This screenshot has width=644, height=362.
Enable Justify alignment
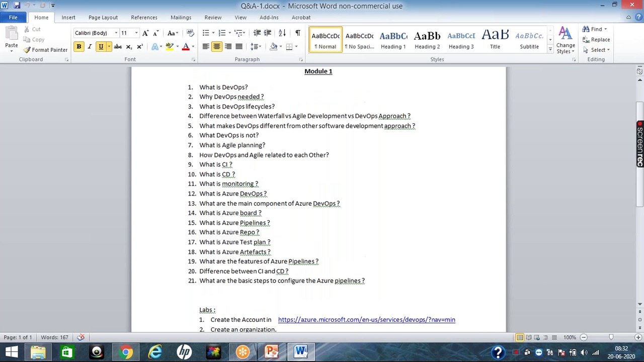point(239,47)
